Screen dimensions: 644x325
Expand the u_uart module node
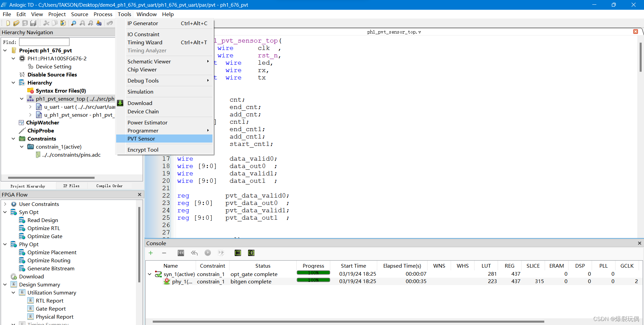[30, 107]
